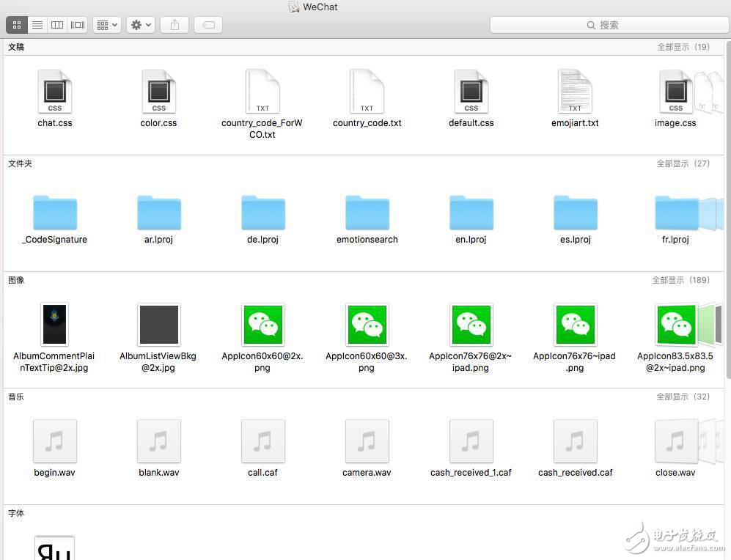Open the arrange-by grouping dropdown
Image resolution: width=731 pixels, height=560 pixels.
click(x=107, y=25)
